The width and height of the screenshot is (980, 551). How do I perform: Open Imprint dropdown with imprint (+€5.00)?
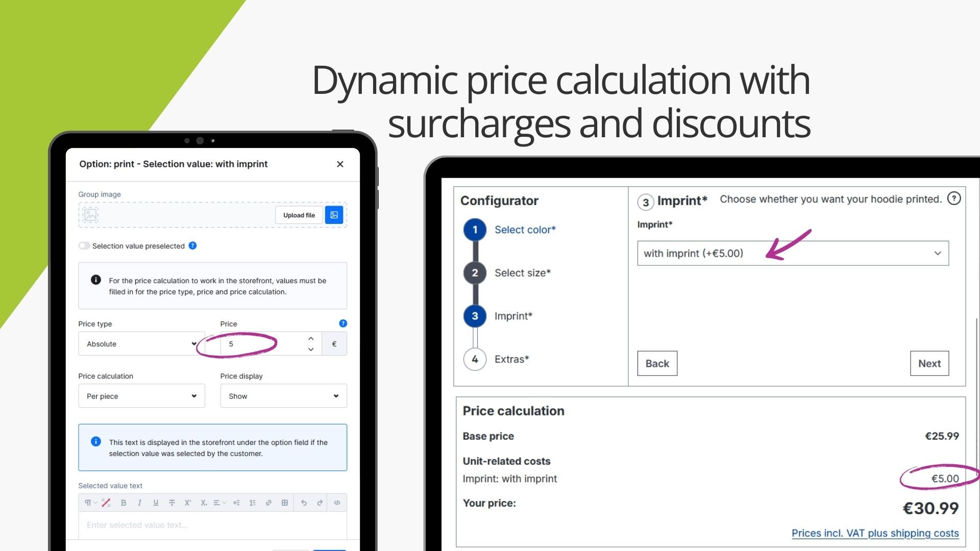click(x=793, y=253)
